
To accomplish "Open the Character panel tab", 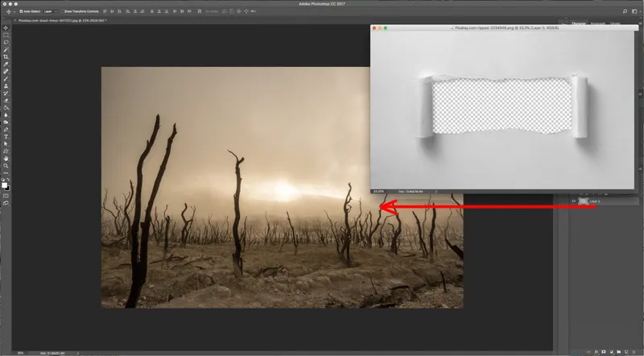I will click(578, 23).
